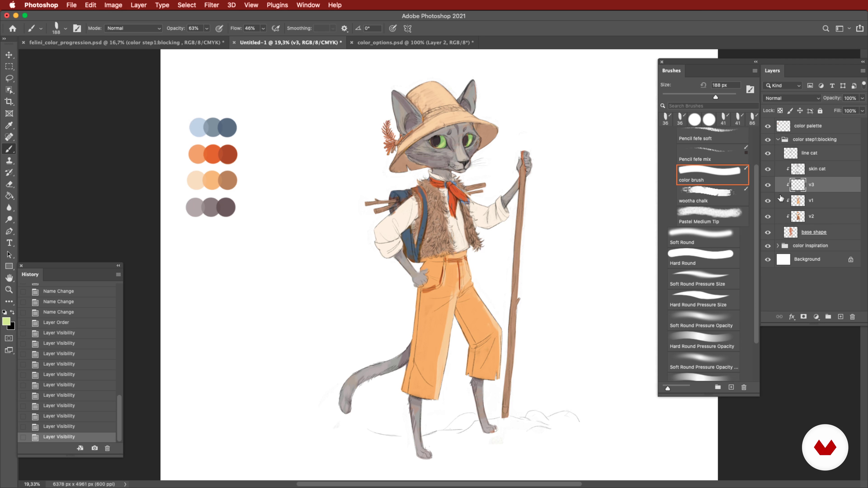Open layer blend mode Normal dropdown
The image size is (868, 488).
pyautogui.click(x=792, y=98)
